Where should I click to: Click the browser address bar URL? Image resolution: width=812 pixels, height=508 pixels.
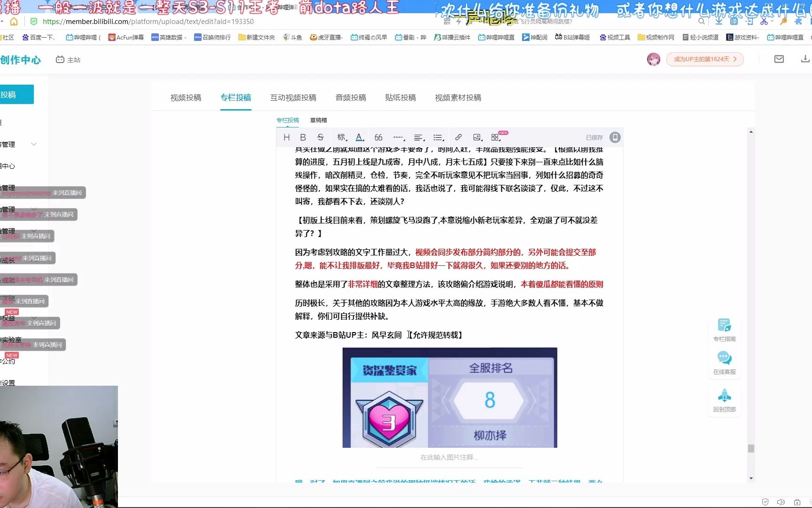pyautogui.click(x=148, y=22)
